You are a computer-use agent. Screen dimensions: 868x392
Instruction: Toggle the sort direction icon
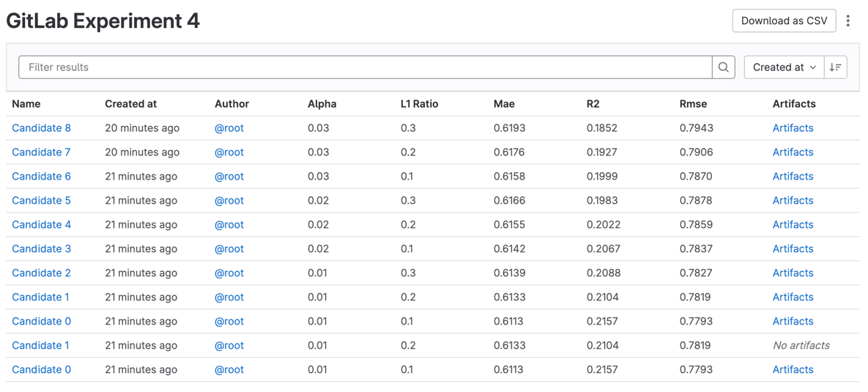coord(835,67)
